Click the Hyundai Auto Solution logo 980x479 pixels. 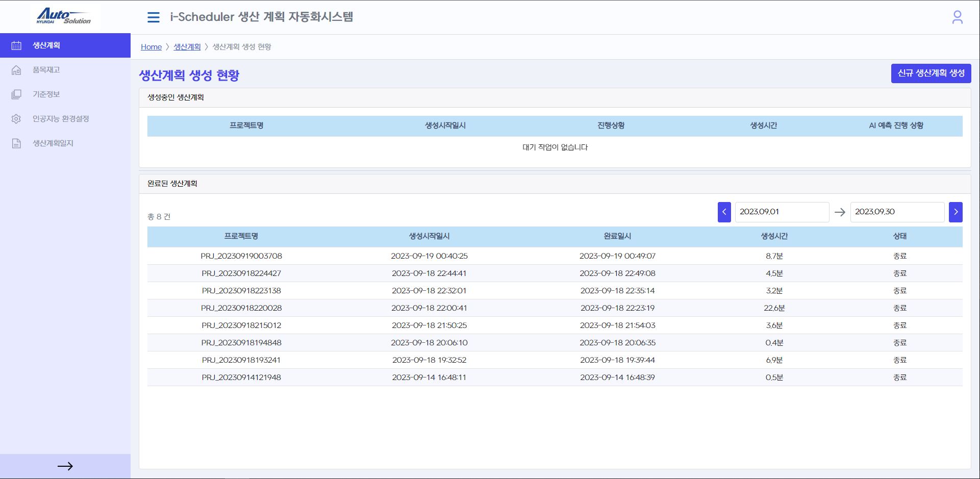tap(64, 16)
